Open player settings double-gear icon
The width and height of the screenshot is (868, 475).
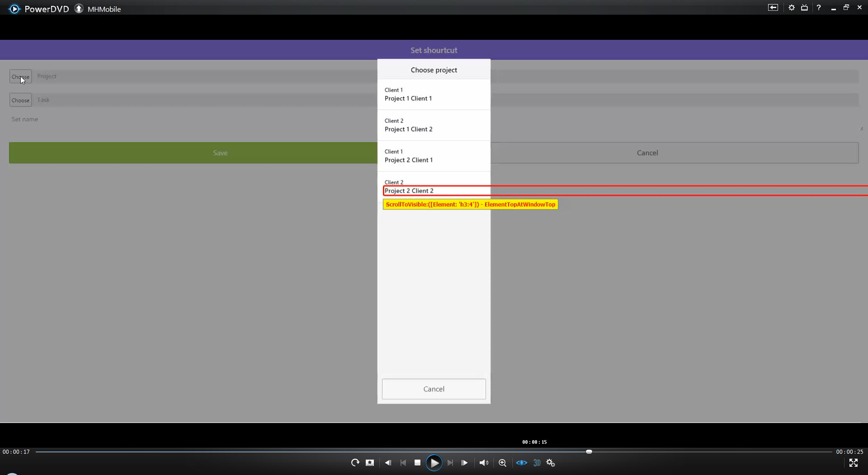click(551, 463)
